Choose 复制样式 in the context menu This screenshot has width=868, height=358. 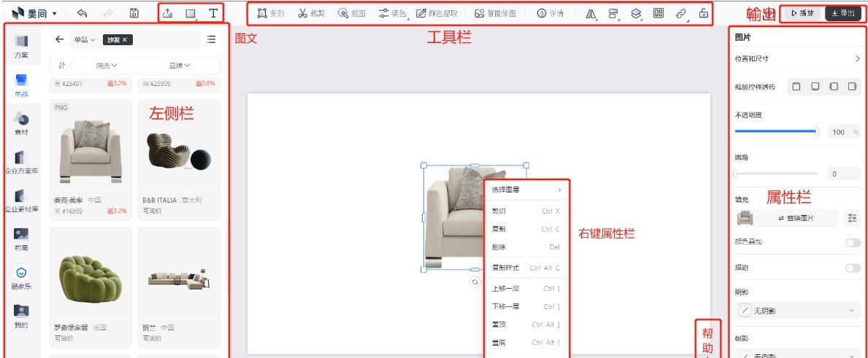[526, 268]
